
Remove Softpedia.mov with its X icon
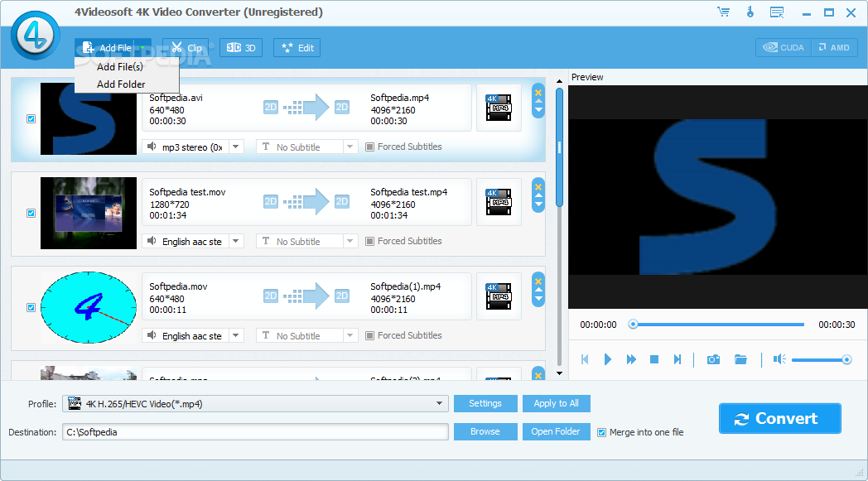[538, 281]
